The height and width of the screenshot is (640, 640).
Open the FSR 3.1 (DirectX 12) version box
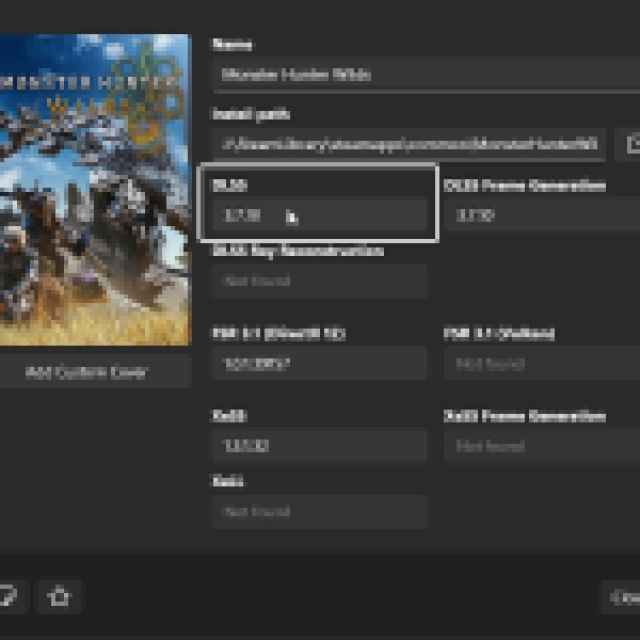tap(319, 364)
